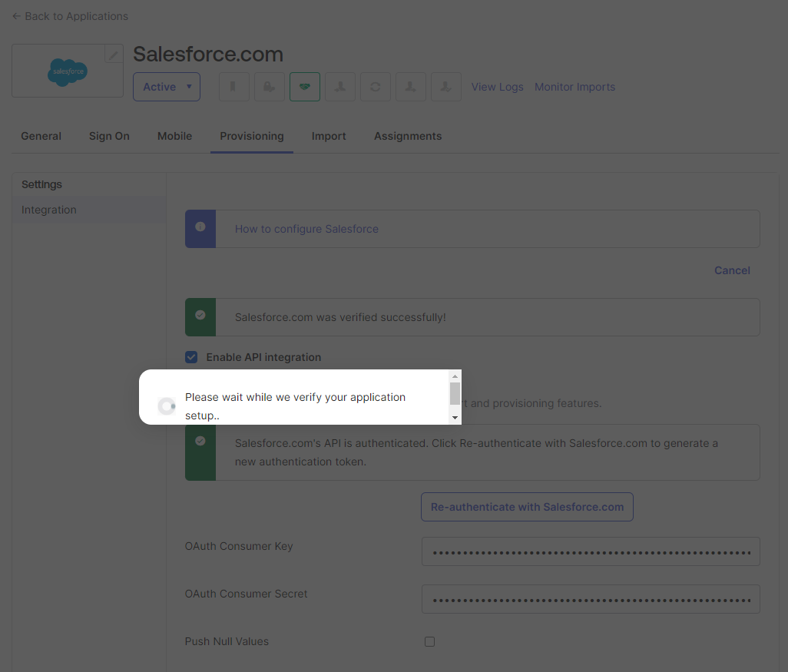Check the Push Null Values box
The width and height of the screenshot is (788, 672).
point(429,642)
